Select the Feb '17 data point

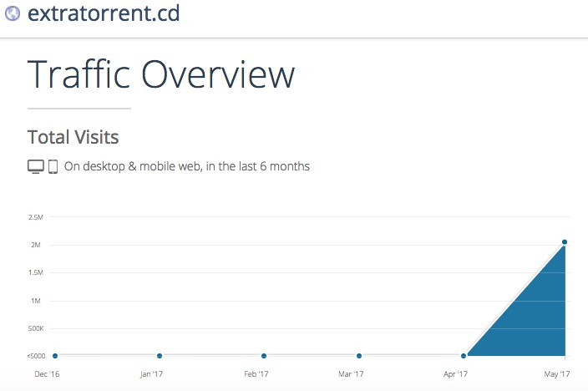pyautogui.click(x=264, y=356)
